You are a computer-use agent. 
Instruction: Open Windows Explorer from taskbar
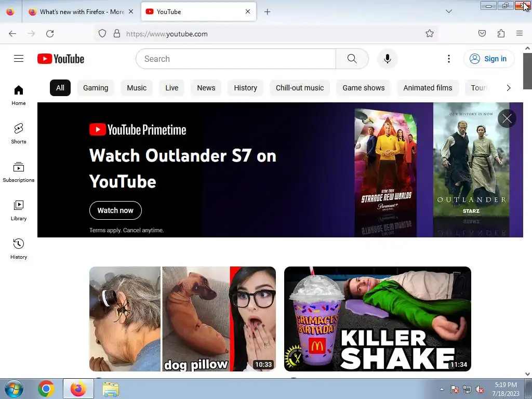[111, 389]
